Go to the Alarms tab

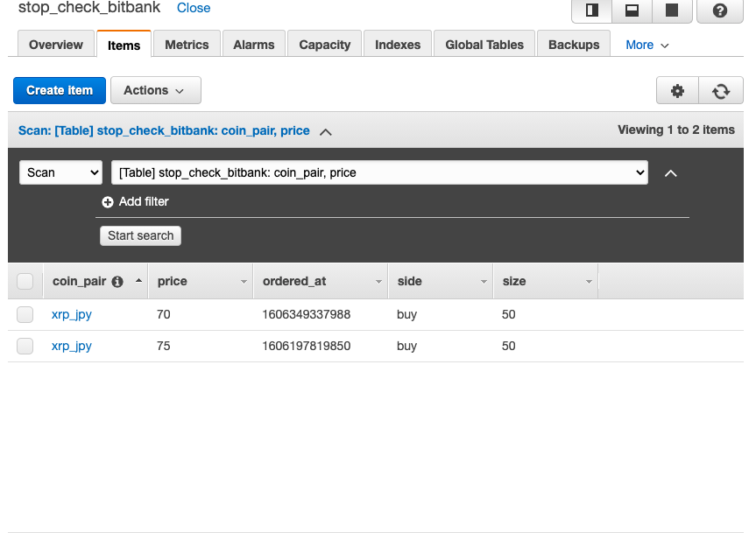coord(254,45)
